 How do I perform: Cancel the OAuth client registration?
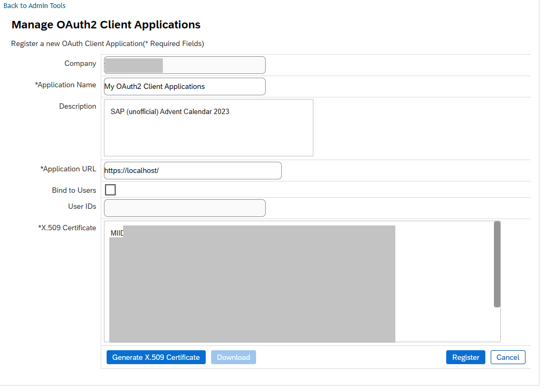(508, 358)
